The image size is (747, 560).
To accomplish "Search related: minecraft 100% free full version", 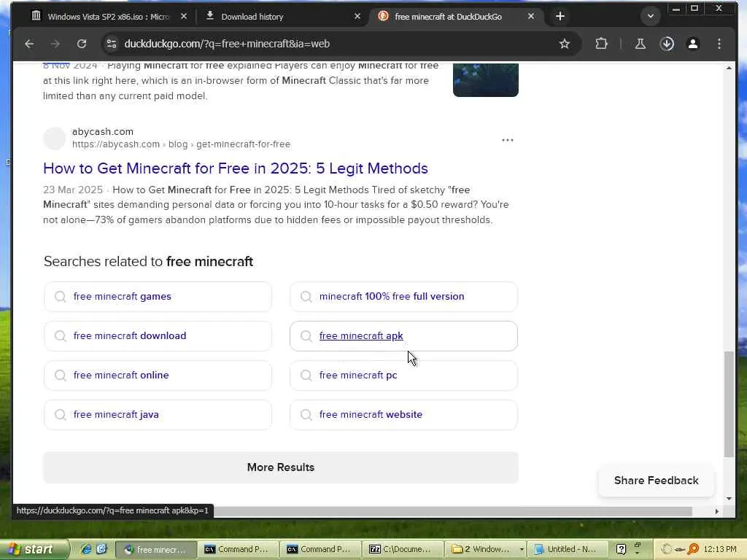I will click(403, 297).
